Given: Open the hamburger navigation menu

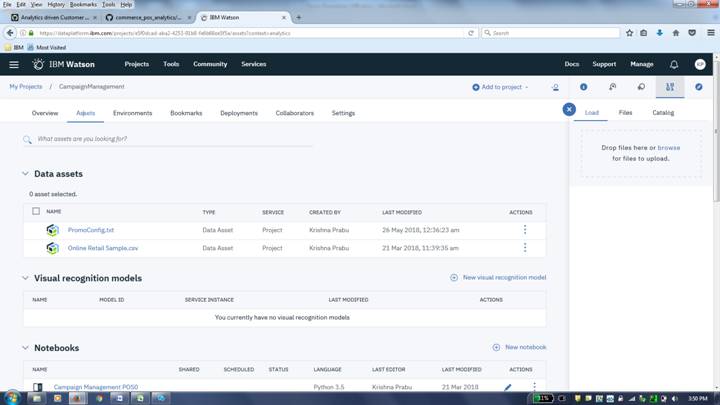Looking at the screenshot, I should [x=14, y=65].
